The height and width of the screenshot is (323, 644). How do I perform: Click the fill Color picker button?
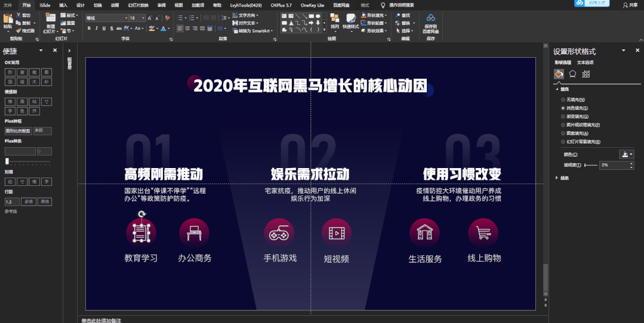[626, 154]
